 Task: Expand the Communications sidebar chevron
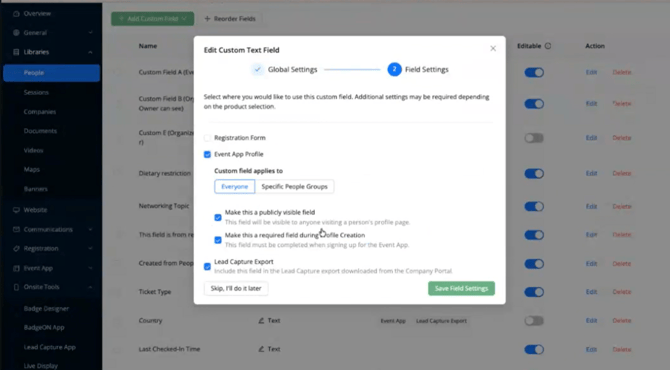pos(90,229)
